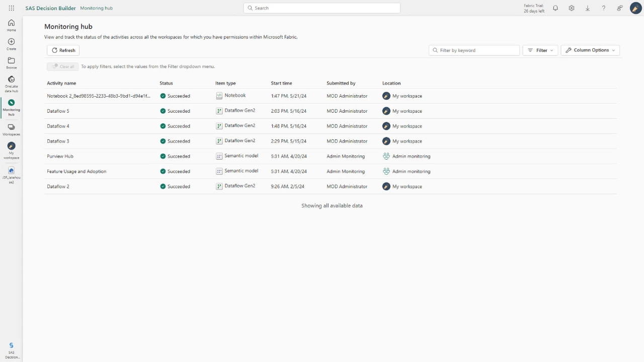The width and height of the screenshot is (644, 362).
Task: Open the app launcher grid icon
Action: (x=12, y=8)
